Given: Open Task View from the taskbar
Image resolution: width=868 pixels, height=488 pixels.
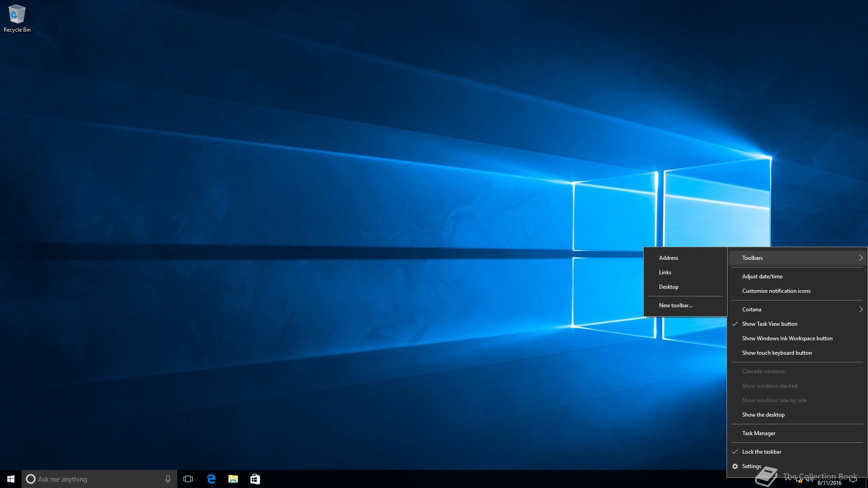Looking at the screenshot, I should (188, 479).
